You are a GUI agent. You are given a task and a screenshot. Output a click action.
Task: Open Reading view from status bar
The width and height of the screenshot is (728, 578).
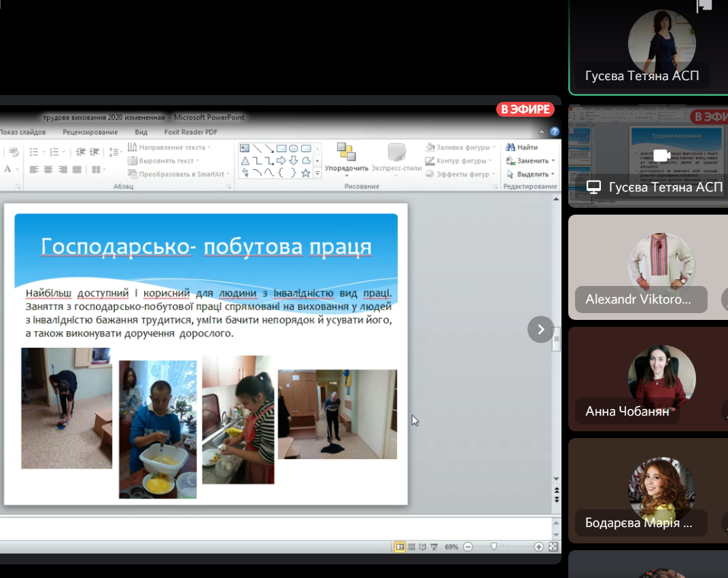point(422,547)
